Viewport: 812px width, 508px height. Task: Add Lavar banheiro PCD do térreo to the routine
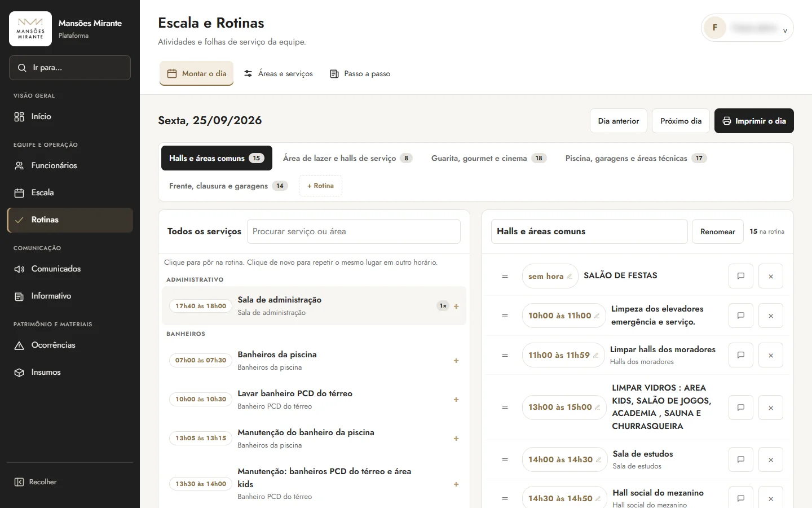coord(456,400)
